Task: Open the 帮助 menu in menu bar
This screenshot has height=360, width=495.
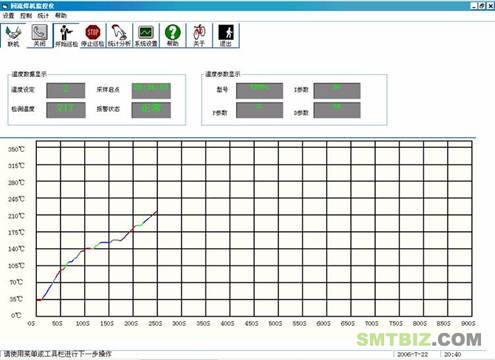Action: click(x=61, y=16)
